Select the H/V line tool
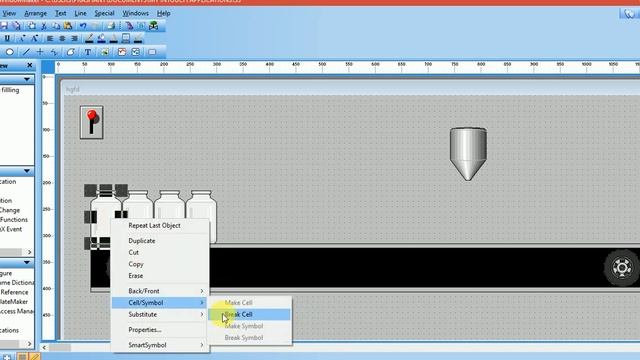This screenshot has width=640, height=360. pyautogui.click(x=40, y=52)
